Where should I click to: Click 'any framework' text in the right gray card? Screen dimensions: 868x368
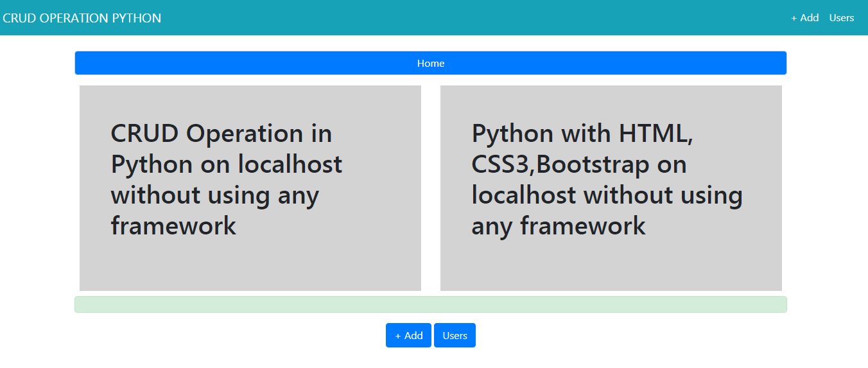[559, 225]
